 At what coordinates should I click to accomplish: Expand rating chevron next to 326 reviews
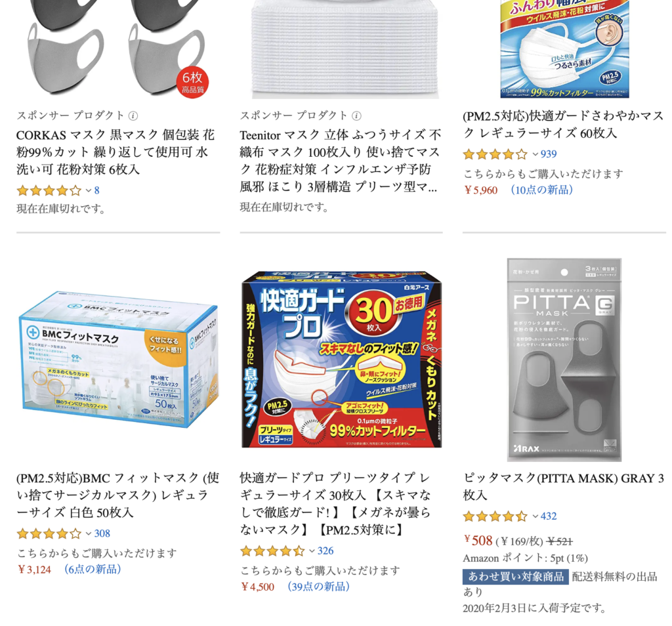pyautogui.click(x=312, y=551)
